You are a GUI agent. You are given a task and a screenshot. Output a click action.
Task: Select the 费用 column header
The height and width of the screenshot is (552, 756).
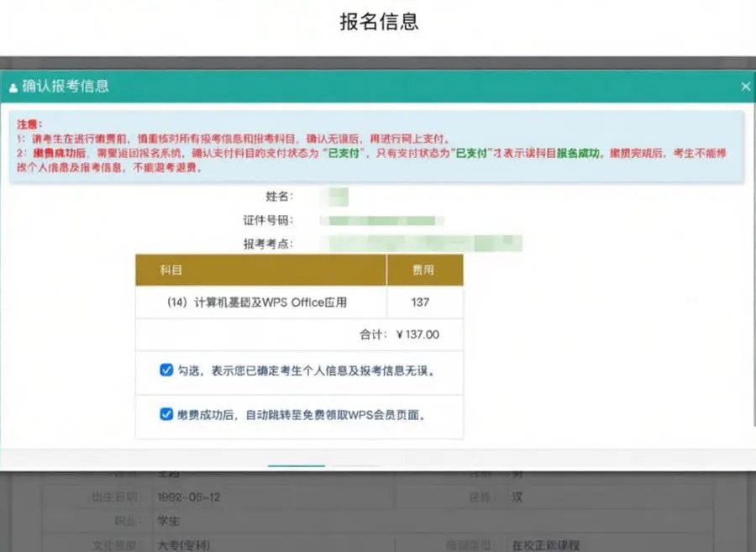[425, 270]
